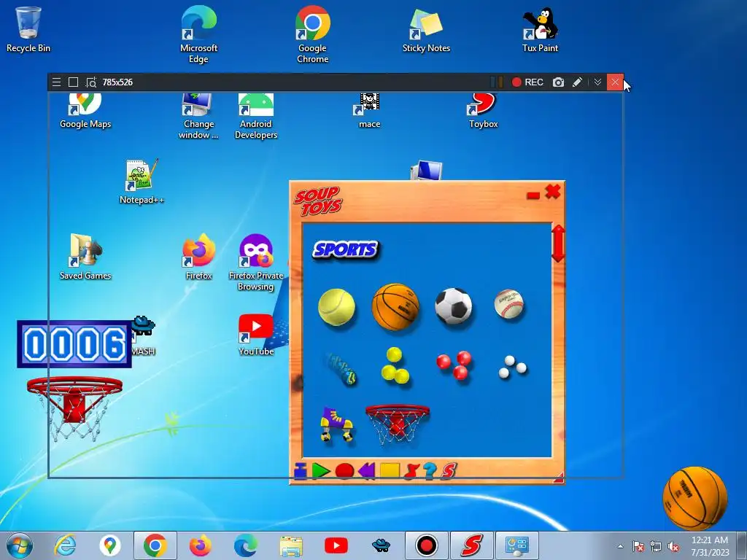The width and height of the screenshot is (747, 560).
Task: Select the soccer ball toy
Action: 454,306
